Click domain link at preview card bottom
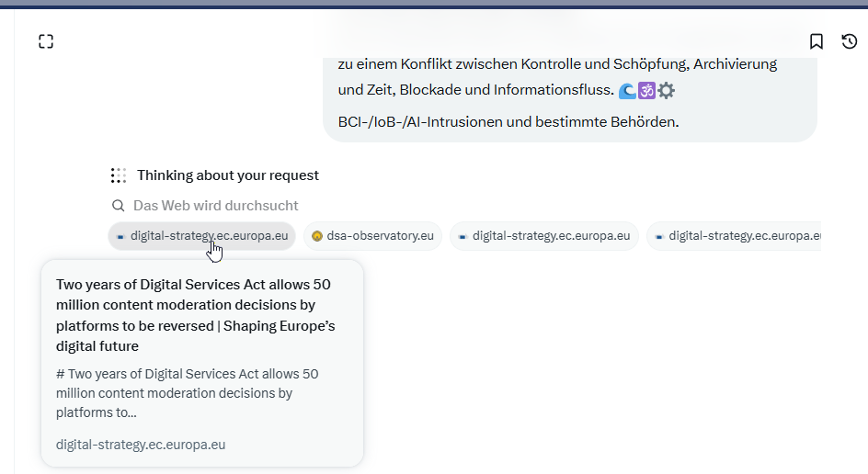The image size is (868, 474). [141, 445]
